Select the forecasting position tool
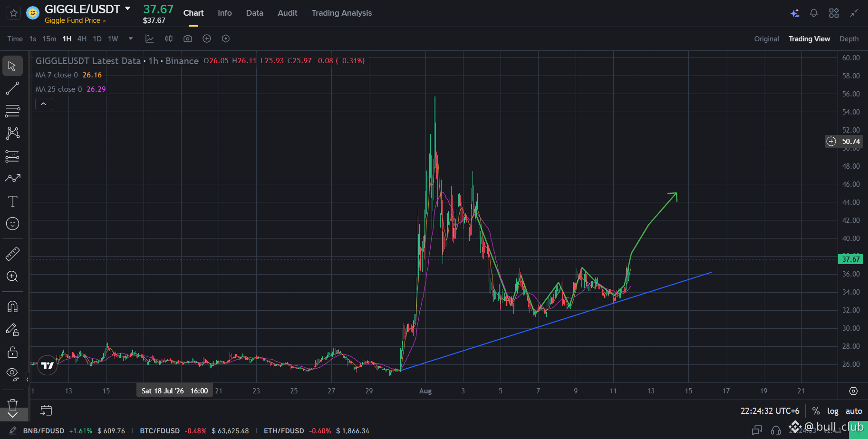Image resolution: width=868 pixels, height=439 pixels. point(12,156)
